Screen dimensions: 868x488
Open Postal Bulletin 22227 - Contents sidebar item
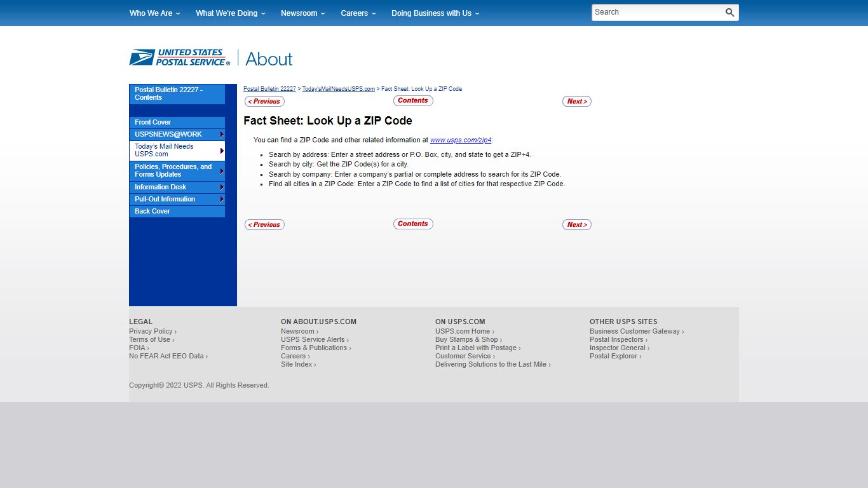point(177,94)
